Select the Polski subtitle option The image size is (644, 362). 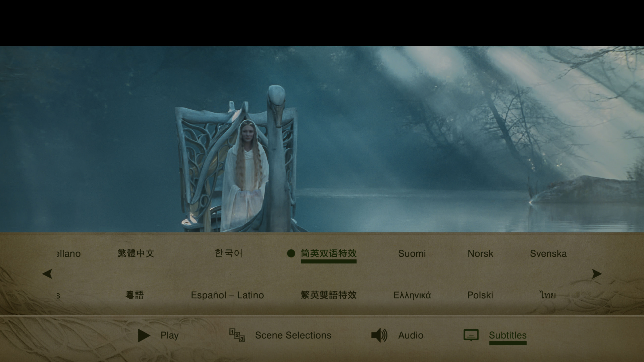(480, 295)
